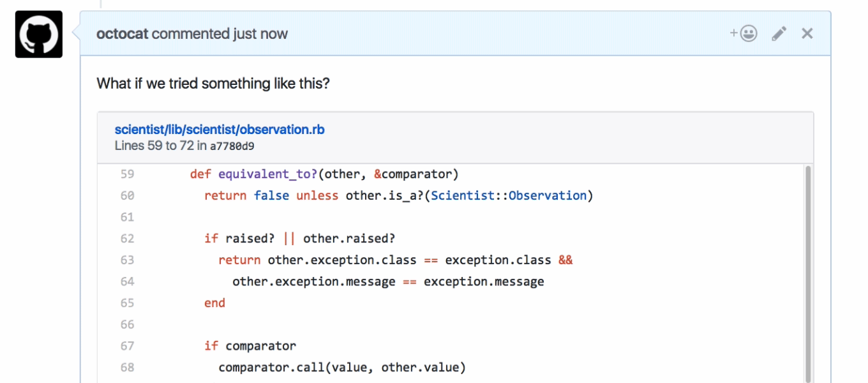Add a reaction with the smiley icon
This screenshot has width=868, height=383.
[744, 34]
